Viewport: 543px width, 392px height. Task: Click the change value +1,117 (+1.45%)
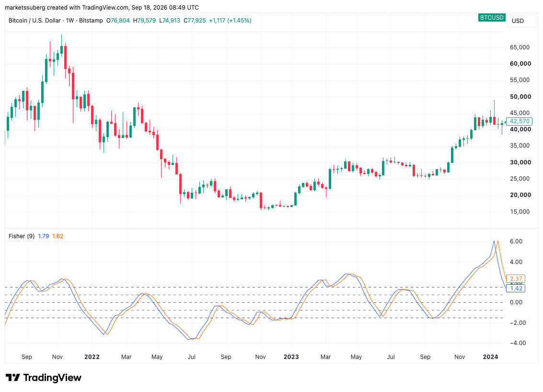coord(230,21)
